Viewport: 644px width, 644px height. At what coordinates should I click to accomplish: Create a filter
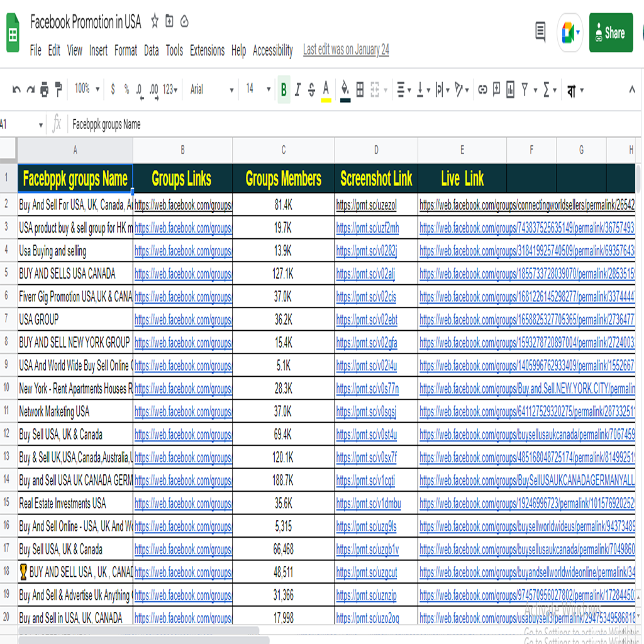tap(525, 89)
